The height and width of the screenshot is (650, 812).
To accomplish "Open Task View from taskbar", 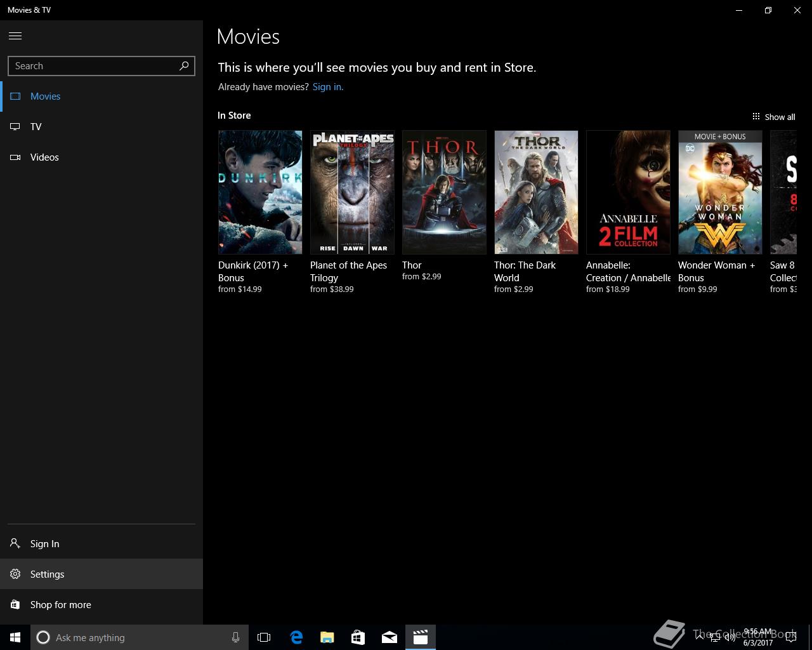I will click(264, 637).
